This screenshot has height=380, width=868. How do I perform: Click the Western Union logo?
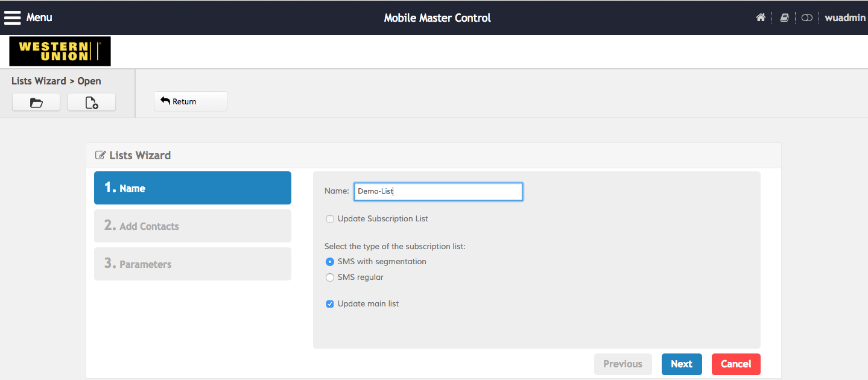[x=60, y=51]
